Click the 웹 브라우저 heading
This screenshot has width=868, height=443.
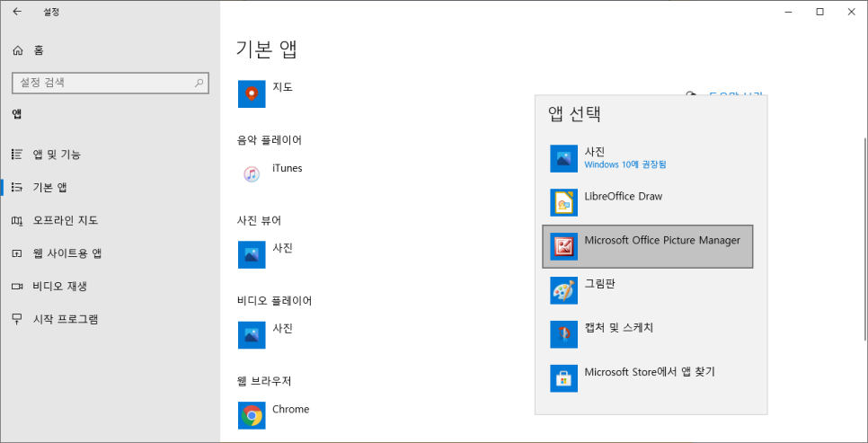264,381
